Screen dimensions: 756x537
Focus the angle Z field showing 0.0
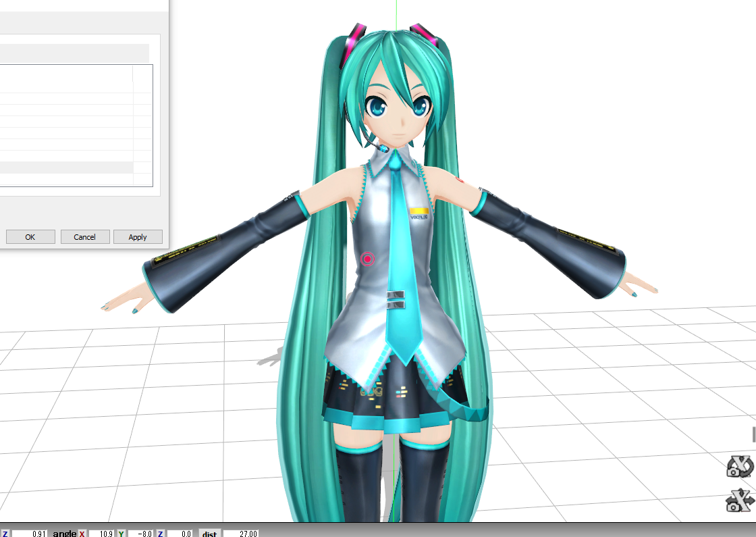[180, 534]
